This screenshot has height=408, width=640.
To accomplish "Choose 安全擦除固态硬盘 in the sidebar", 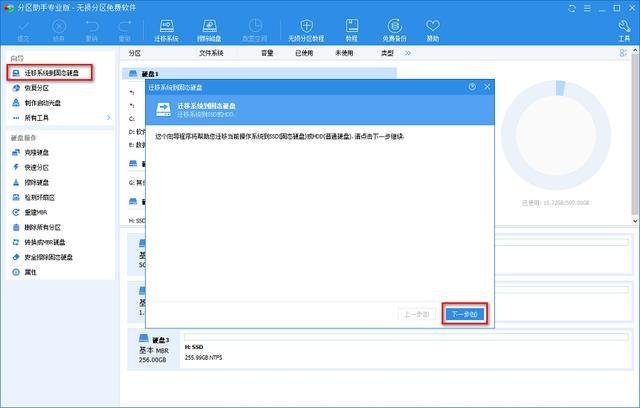I will pyautogui.click(x=42, y=257).
